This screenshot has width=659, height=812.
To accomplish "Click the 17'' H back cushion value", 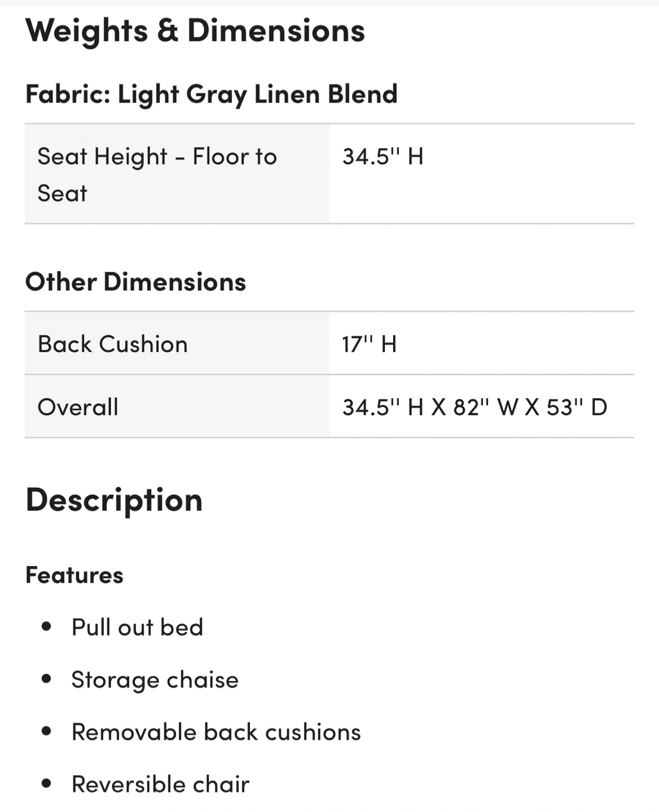I will pos(369,344).
